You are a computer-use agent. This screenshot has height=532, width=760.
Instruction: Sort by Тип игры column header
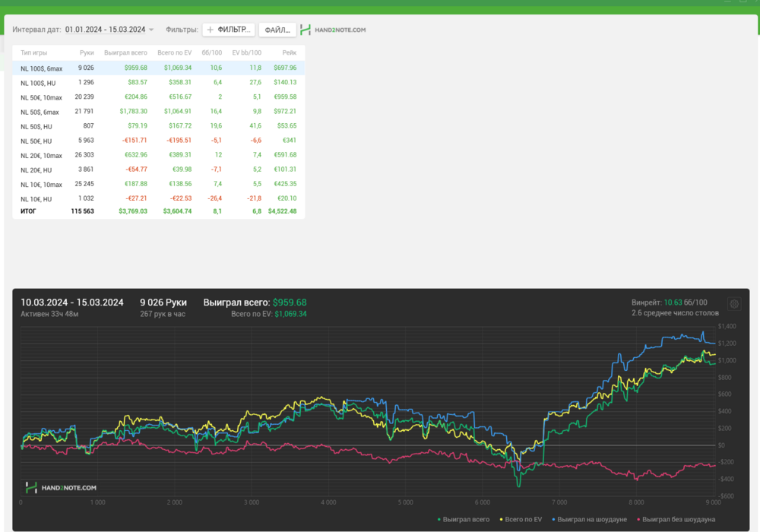coord(34,52)
